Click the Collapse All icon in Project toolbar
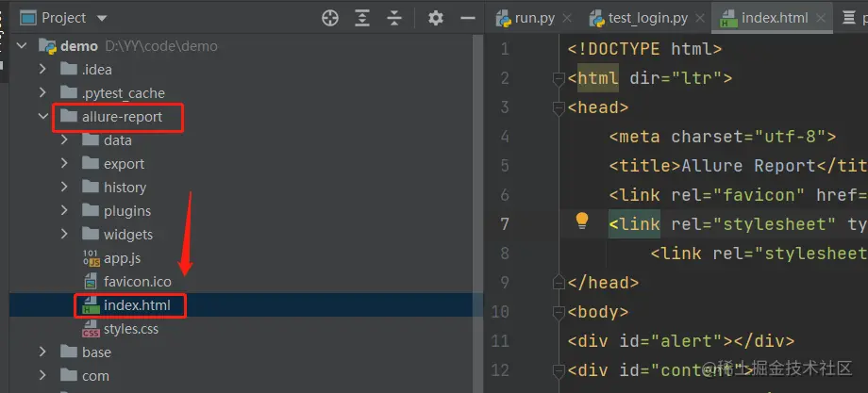 point(394,18)
